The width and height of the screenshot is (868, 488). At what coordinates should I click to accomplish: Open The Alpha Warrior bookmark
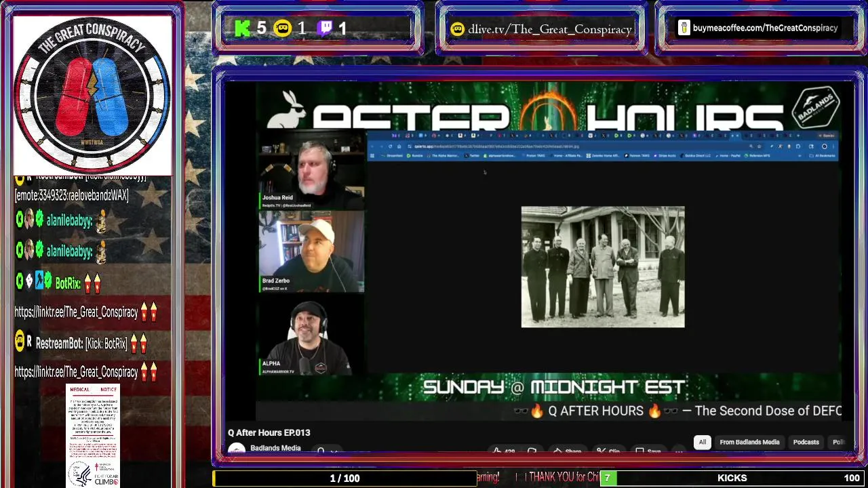point(443,155)
